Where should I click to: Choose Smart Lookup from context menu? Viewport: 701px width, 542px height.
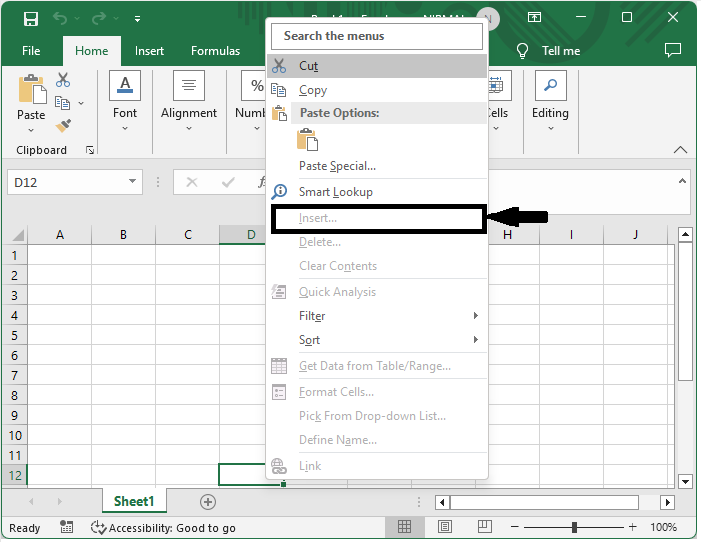click(377, 192)
